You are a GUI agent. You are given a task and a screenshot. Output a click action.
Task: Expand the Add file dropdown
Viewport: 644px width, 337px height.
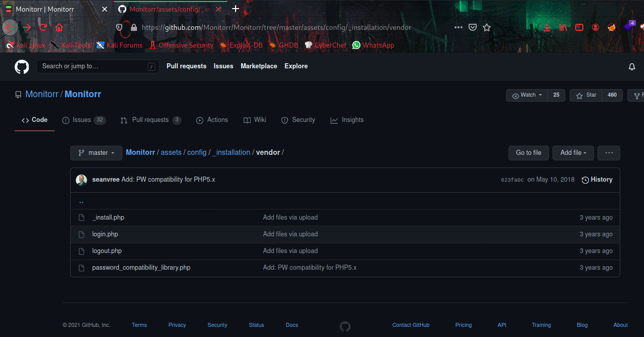click(x=573, y=153)
